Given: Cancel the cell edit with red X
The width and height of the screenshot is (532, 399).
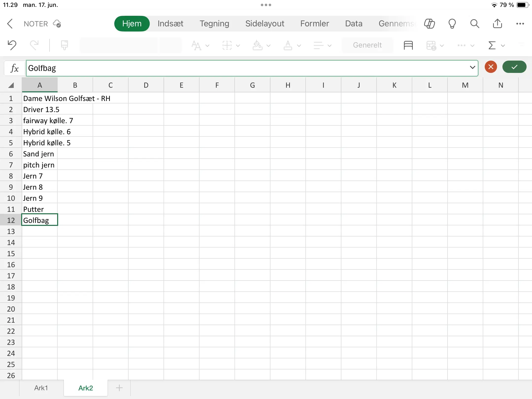Looking at the screenshot, I should point(491,67).
